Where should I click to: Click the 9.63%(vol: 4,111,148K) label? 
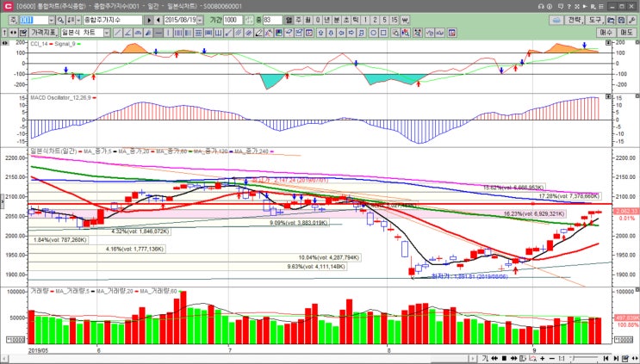point(316,267)
